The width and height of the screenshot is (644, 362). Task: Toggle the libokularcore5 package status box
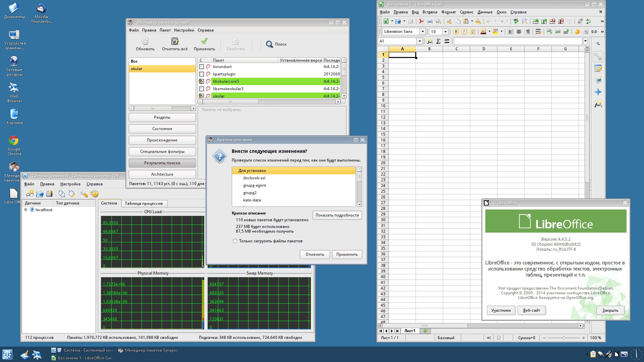click(202, 81)
